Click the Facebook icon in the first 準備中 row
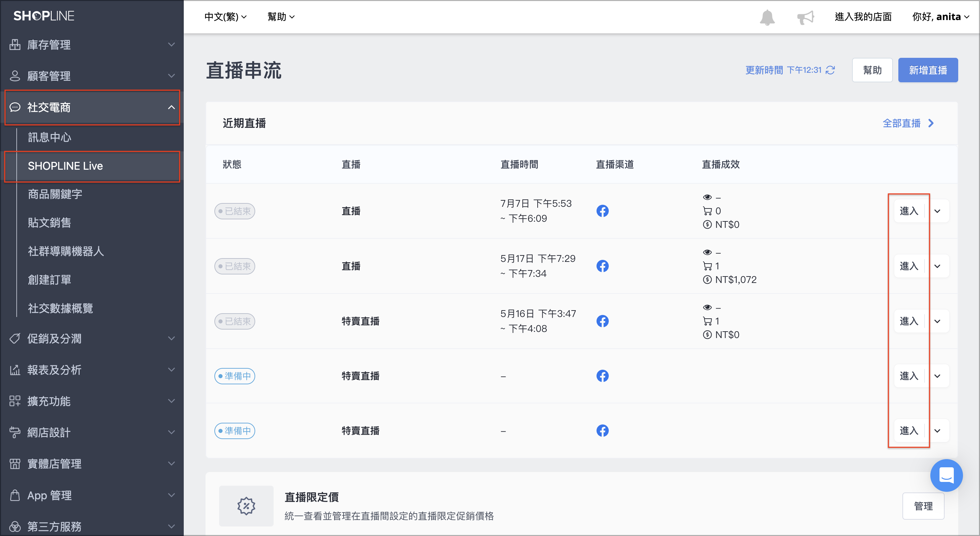This screenshot has width=980, height=536. (x=602, y=376)
